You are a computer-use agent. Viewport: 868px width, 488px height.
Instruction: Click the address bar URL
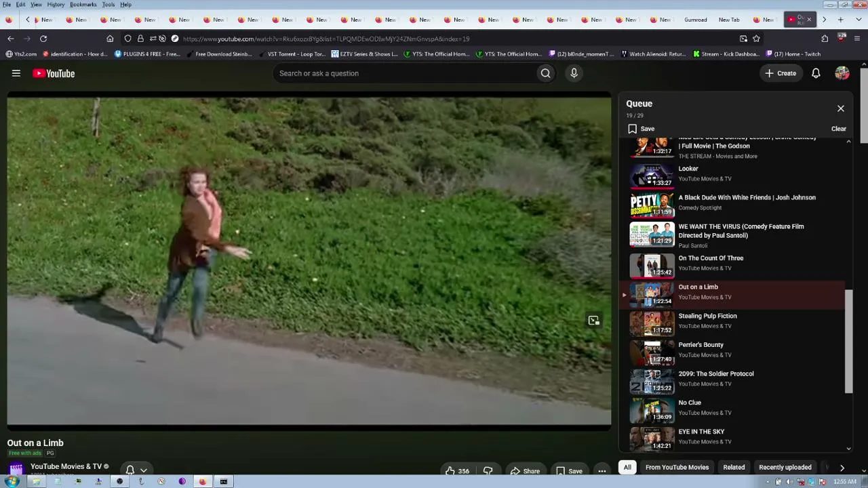point(325,39)
